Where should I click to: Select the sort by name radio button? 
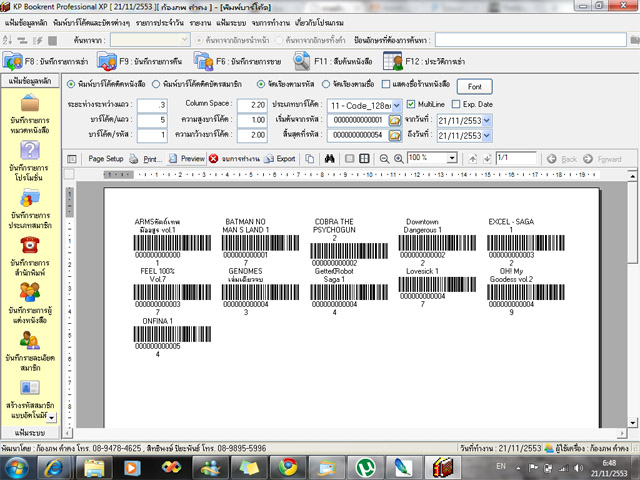326,84
